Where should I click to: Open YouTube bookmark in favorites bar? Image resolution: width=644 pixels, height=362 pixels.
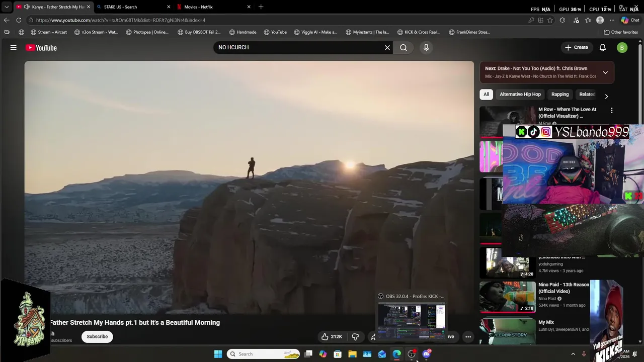coord(275,32)
